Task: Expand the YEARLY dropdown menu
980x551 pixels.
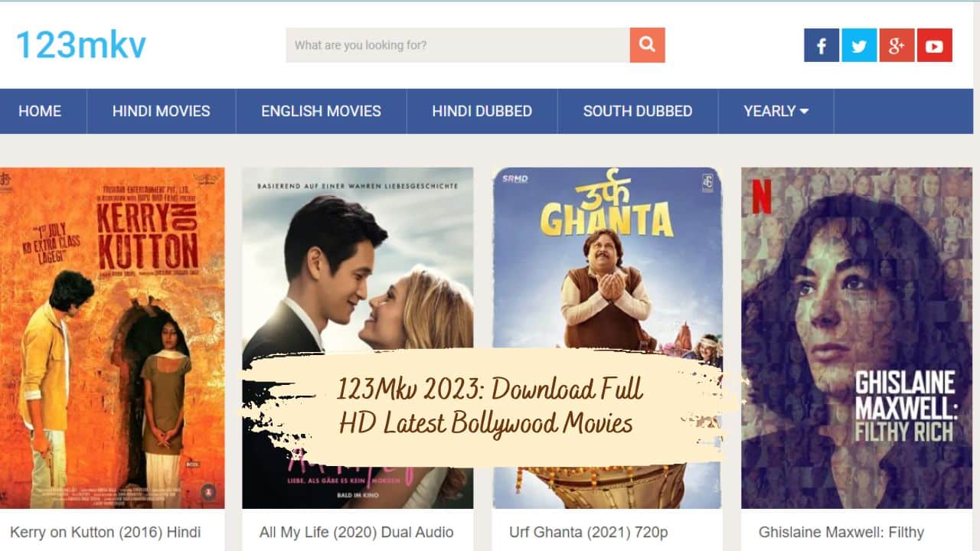Action: [x=776, y=111]
